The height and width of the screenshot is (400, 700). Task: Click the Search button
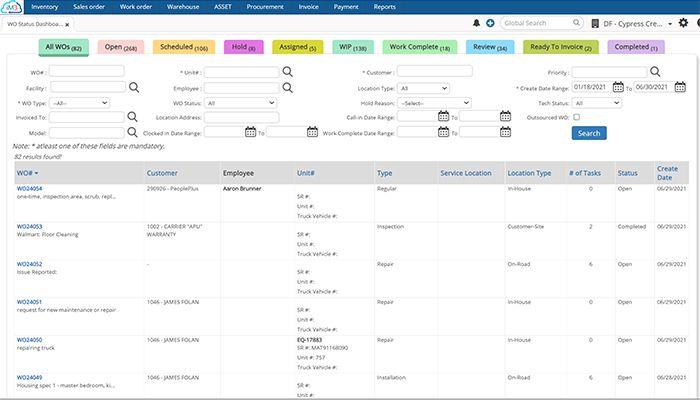click(x=589, y=133)
